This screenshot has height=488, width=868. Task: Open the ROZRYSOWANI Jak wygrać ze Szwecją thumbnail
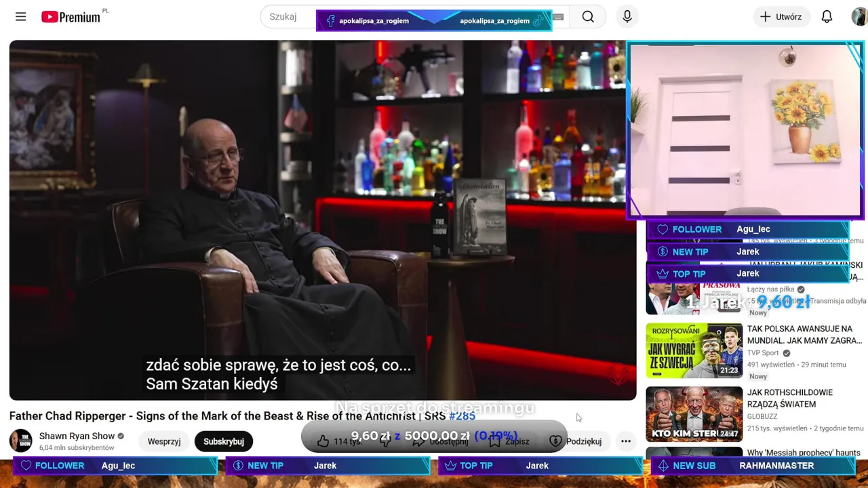[694, 350]
